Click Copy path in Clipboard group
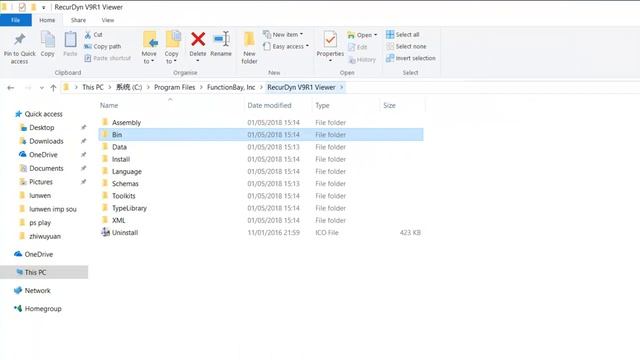Image resolution: width=640 pixels, height=360 pixels. tap(102, 47)
